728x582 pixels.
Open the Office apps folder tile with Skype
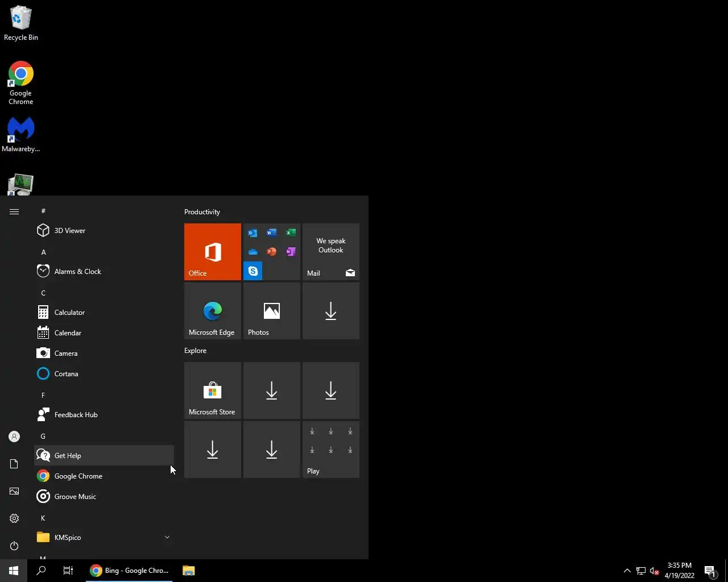(x=272, y=252)
